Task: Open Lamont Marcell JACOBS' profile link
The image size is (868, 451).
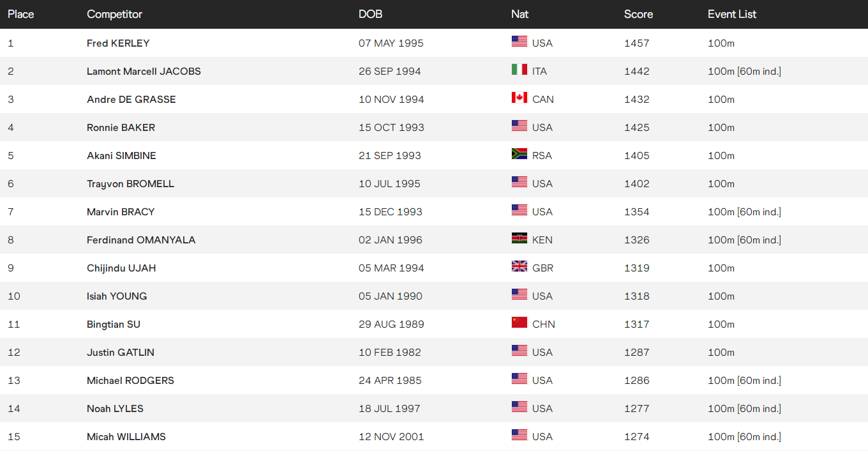Action: coord(144,72)
